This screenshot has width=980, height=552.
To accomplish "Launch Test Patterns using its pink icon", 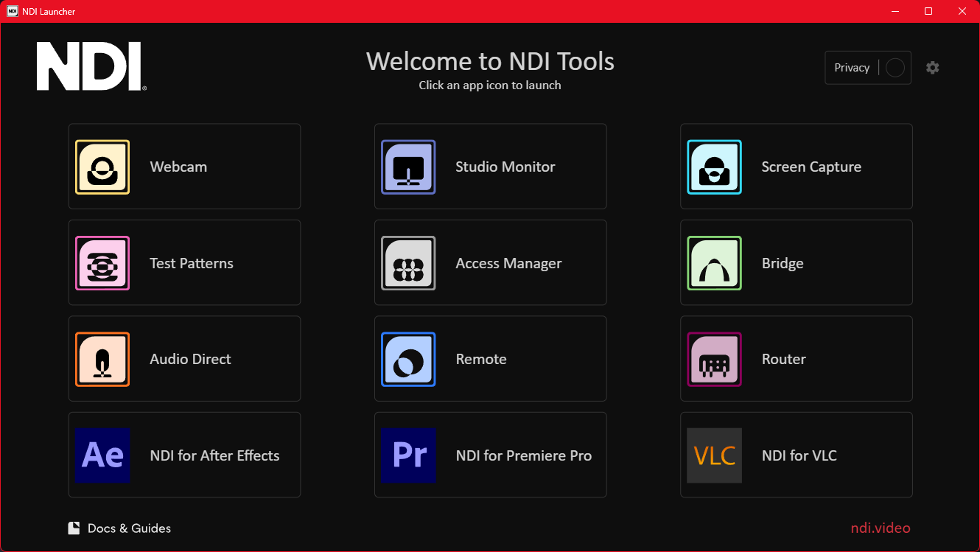I will pyautogui.click(x=102, y=263).
